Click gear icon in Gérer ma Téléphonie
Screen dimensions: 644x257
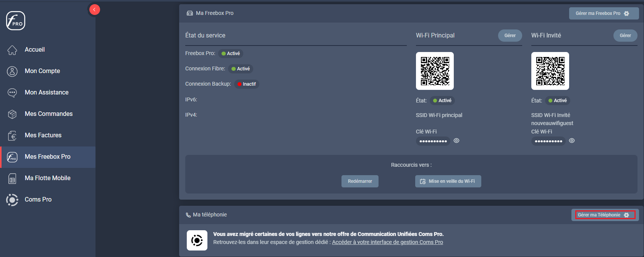point(626,215)
